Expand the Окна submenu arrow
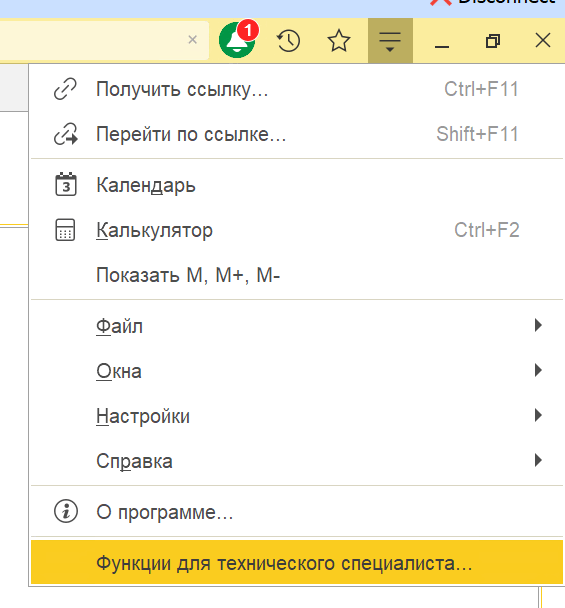This screenshot has width=565, height=608. [x=538, y=370]
